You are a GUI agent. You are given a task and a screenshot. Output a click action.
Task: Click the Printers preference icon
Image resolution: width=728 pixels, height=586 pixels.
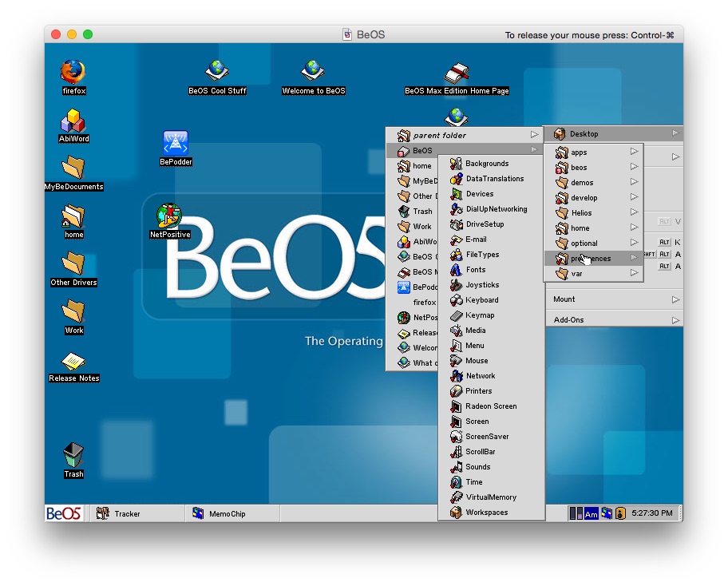457,391
